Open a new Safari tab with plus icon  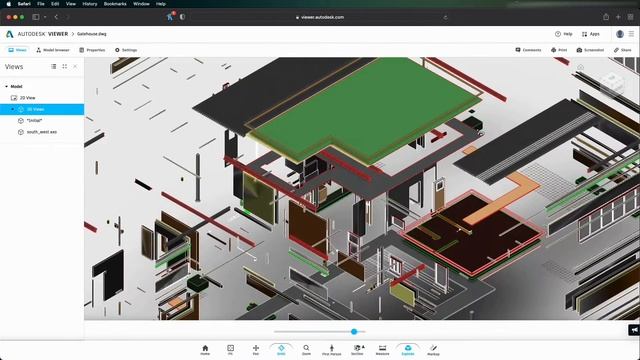tap(618, 17)
